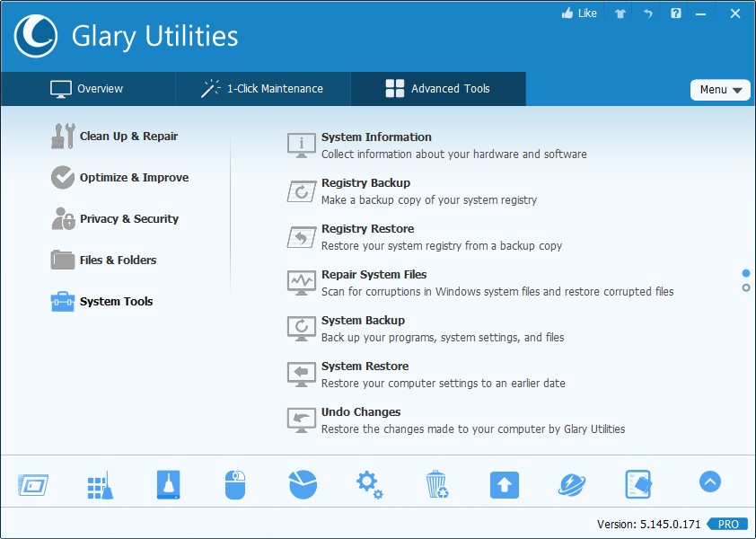Click the Undo Changes monitor icon
Image resolution: width=756 pixels, height=539 pixels.
pyautogui.click(x=302, y=420)
